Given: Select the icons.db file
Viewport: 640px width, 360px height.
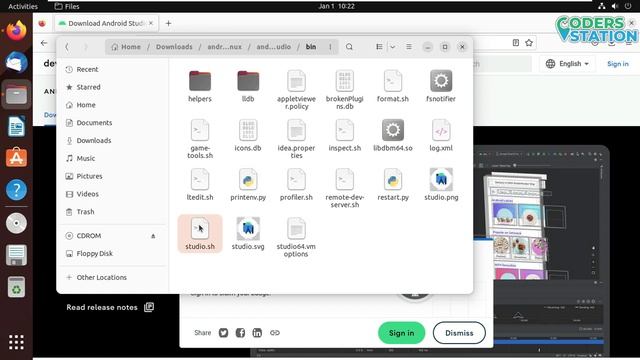Looking at the screenshot, I should [248, 135].
